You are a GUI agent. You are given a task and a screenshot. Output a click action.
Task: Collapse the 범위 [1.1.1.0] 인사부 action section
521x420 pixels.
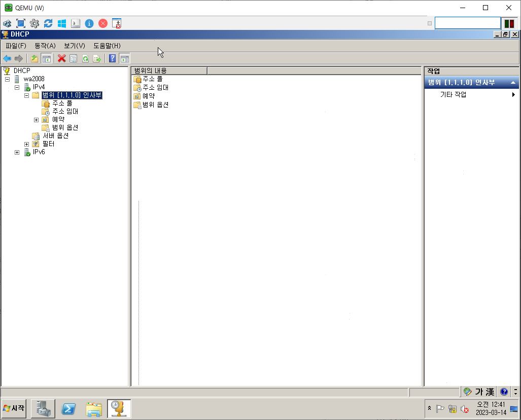coord(513,82)
